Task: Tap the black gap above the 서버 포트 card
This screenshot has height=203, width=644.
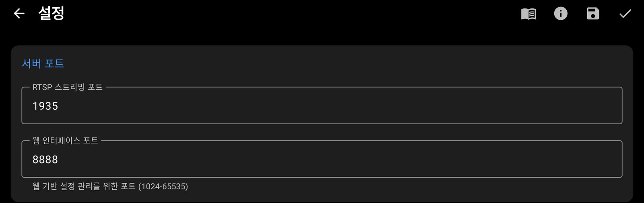Action: coord(322,36)
